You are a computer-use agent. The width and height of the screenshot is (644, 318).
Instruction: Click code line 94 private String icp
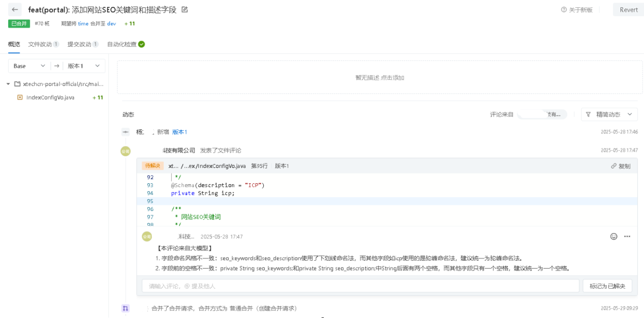click(x=202, y=193)
